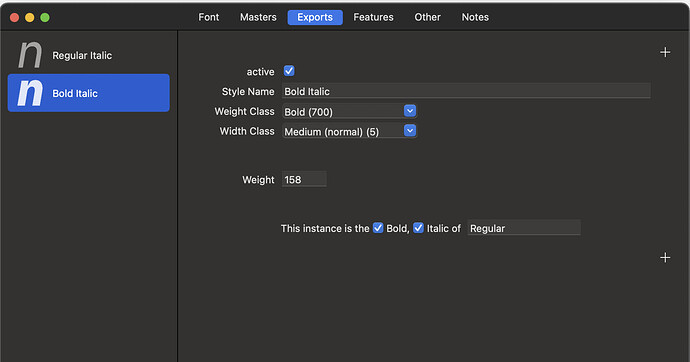Minimize window with yellow button
Screen dimensions: 690x362
click(29, 18)
